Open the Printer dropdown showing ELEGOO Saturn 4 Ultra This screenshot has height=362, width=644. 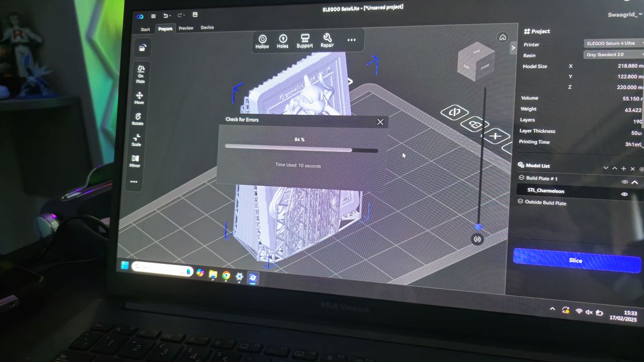pos(612,43)
